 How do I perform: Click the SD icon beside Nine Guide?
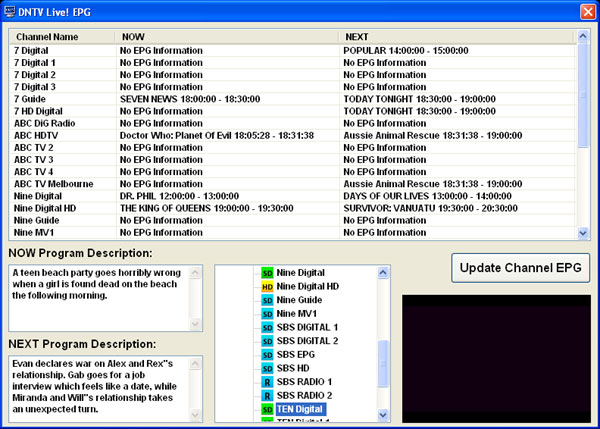267,300
